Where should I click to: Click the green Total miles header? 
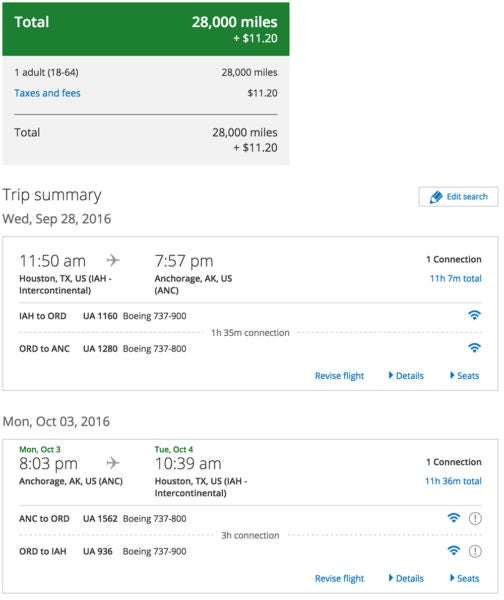pyautogui.click(x=146, y=29)
